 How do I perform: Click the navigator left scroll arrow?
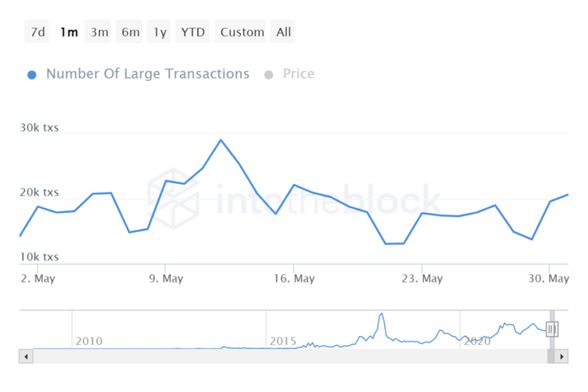pyautogui.click(x=26, y=357)
